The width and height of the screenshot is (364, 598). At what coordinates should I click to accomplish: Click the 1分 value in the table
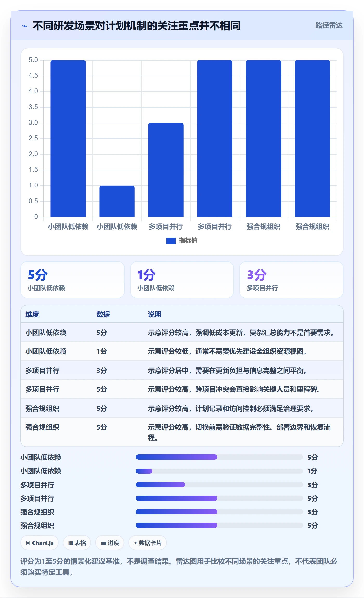(x=102, y=352)
